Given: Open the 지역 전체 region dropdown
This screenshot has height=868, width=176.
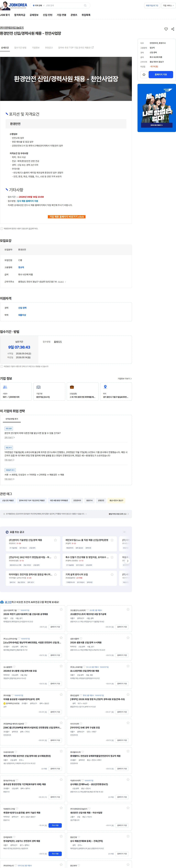Looking at the screenshot, I should pyautogui.click(x=38, y=5).
